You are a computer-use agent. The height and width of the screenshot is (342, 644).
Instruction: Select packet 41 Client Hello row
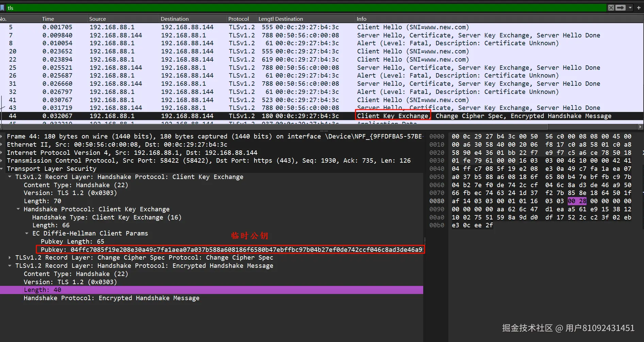coord(321,100)
